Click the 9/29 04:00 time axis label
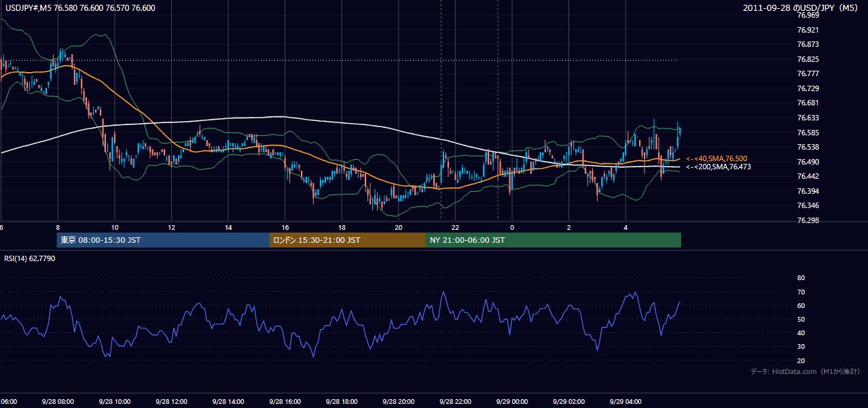 click(626, 402)
